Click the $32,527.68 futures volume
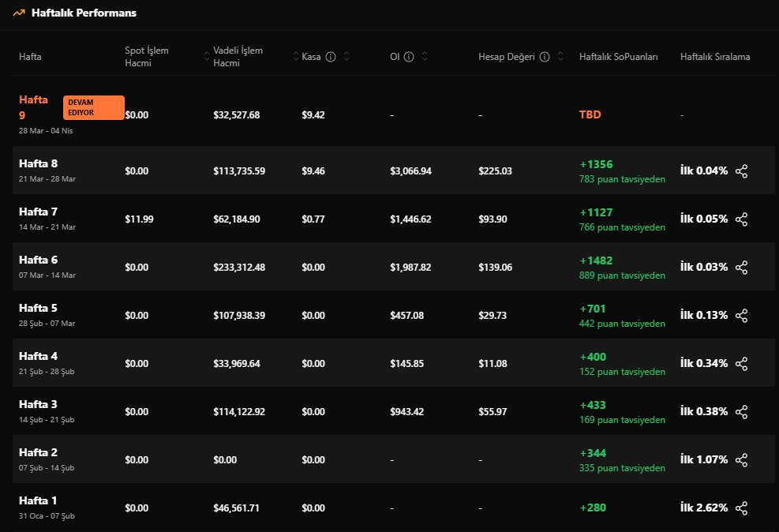Screen dimensions: 779x532 (x=237, y=115)
